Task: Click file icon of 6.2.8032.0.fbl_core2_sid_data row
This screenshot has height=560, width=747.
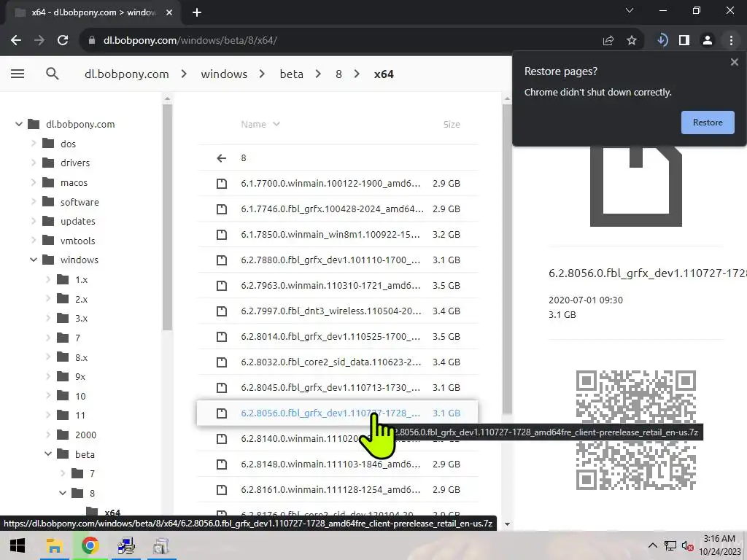Action: point(222,362)
